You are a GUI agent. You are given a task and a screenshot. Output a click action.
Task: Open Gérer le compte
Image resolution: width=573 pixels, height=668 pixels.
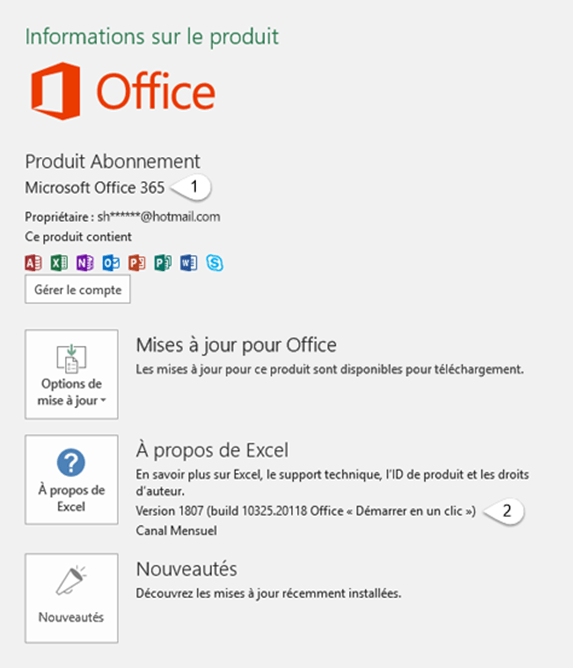[x=78, y=289]
